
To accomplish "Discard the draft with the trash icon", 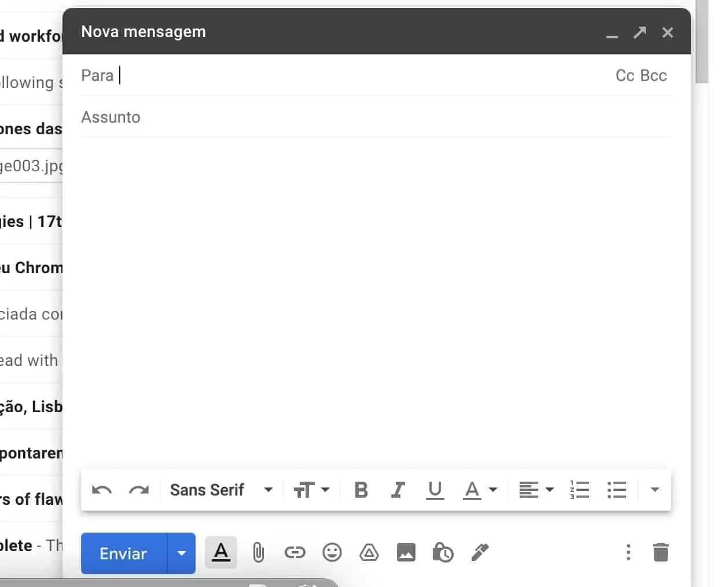I will 661,552.
